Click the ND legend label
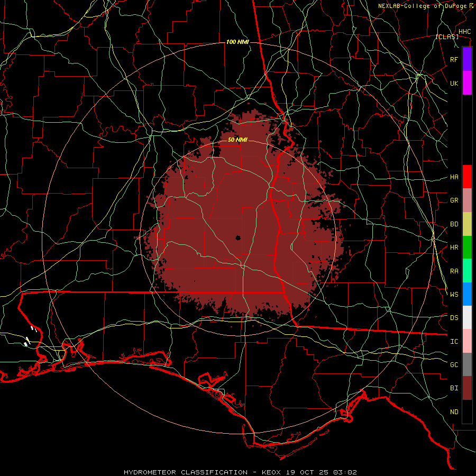Viewport: 476px width, 476px height. click(454, 412)
